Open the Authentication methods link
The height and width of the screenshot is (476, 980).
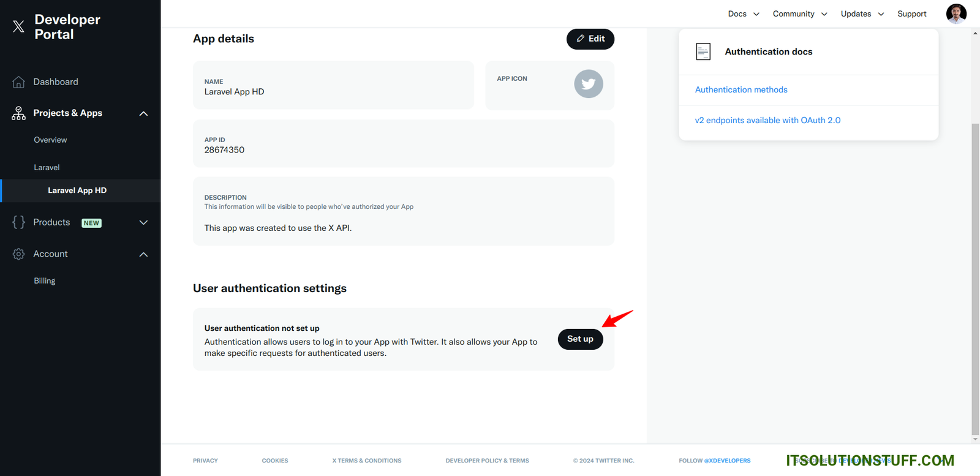coord(741,89)
